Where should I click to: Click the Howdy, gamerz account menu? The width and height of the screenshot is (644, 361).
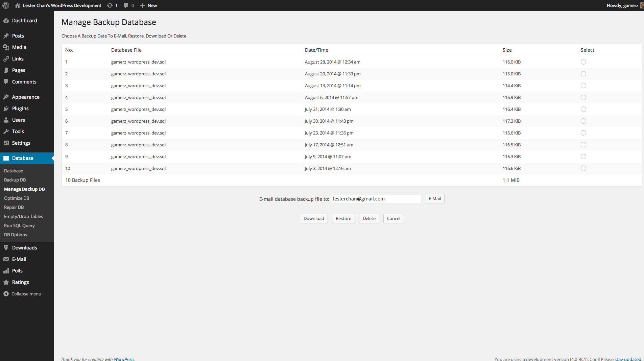pos(622,5)
